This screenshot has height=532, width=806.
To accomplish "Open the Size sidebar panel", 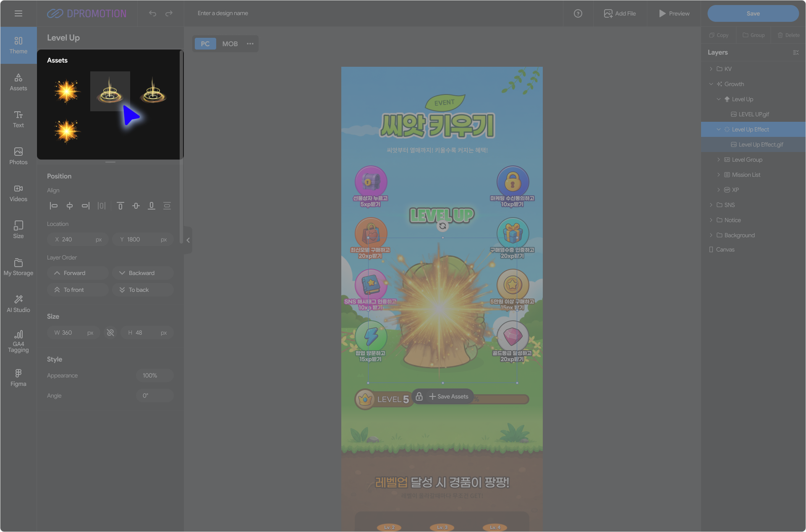I will [18, 230].
